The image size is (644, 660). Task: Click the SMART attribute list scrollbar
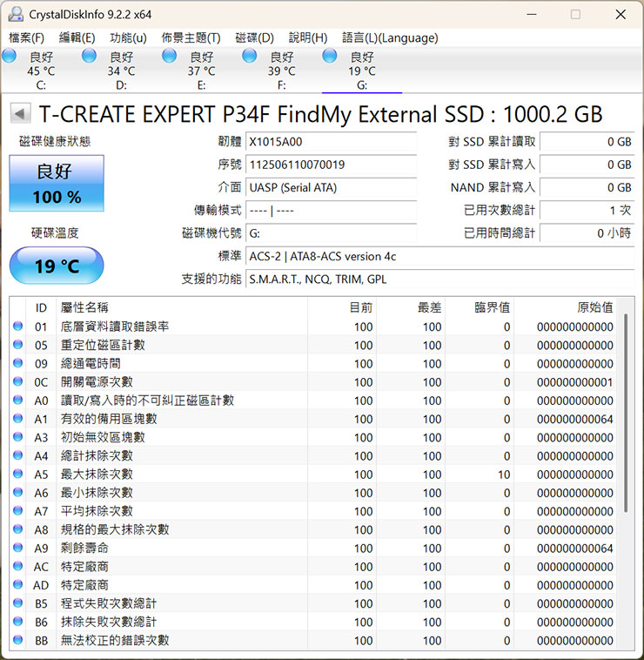point(626,413)
